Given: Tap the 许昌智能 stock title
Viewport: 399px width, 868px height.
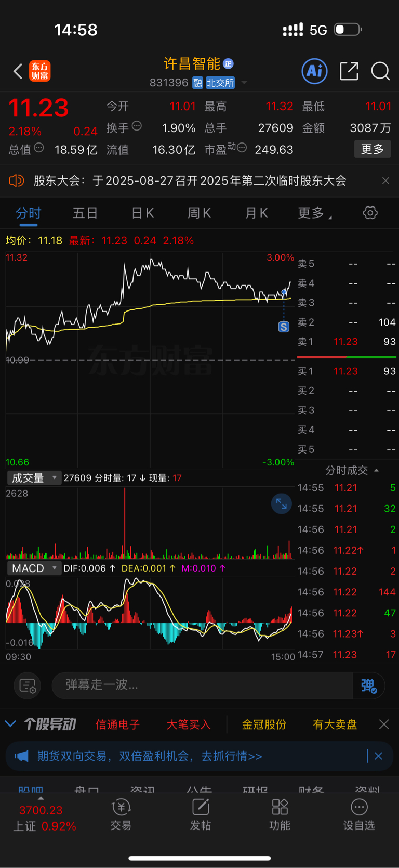Looking at the screenshot, I should pyautogui.click(x=192, y=63).
